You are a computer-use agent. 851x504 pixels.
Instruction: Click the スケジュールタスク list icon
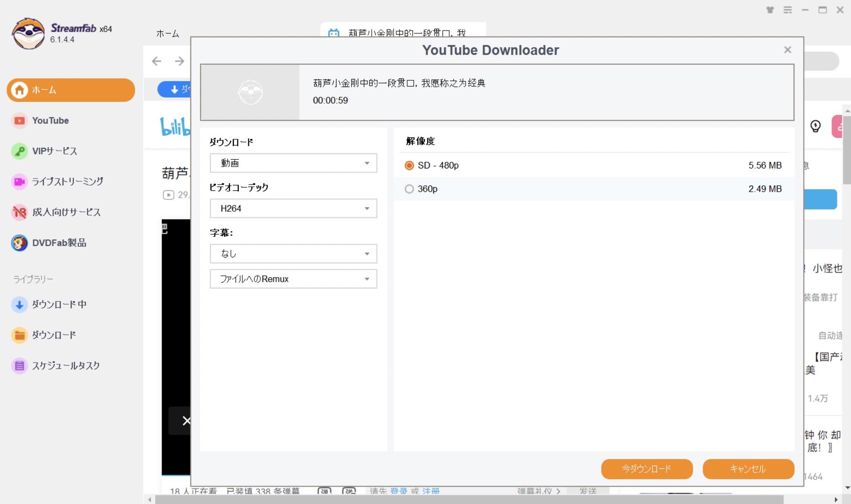coord(19,366)
